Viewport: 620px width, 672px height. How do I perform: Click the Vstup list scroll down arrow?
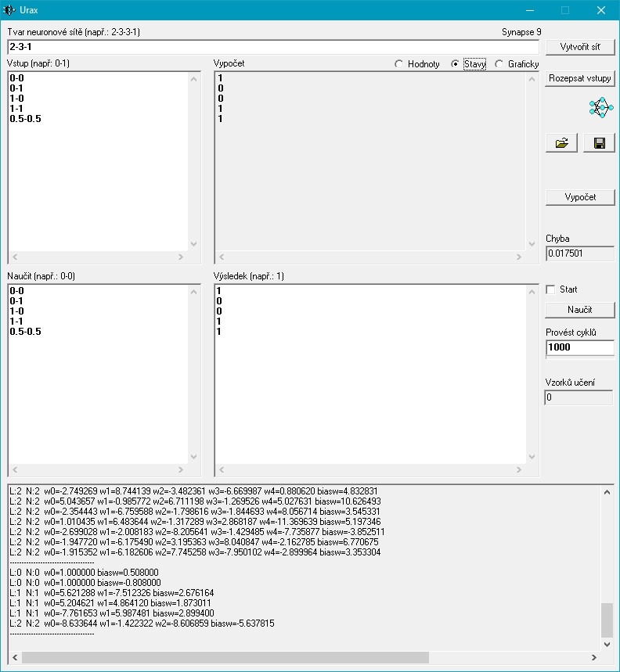[194, 244]
